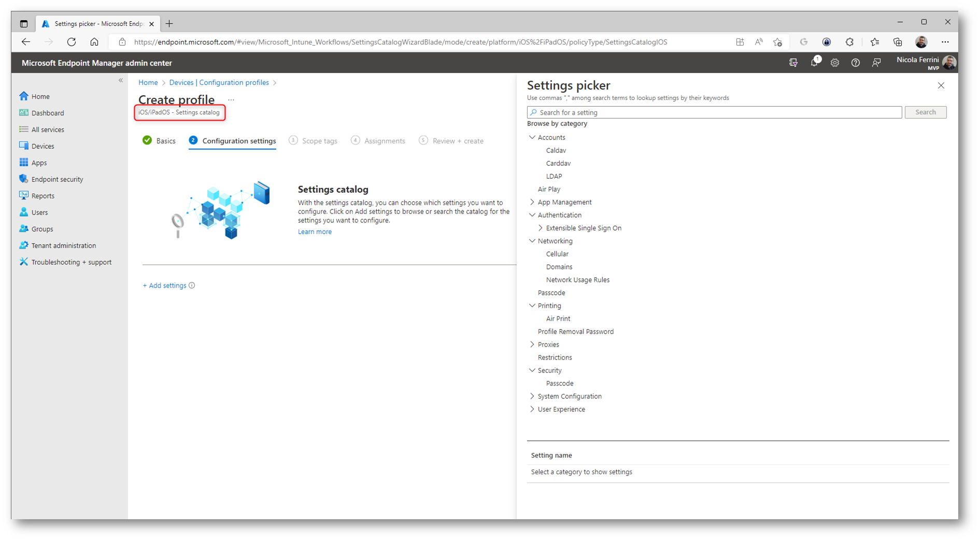This screenshot has width=980, height=541.
Task: Reload the page with browser refresh button
Action: (72, 42)
